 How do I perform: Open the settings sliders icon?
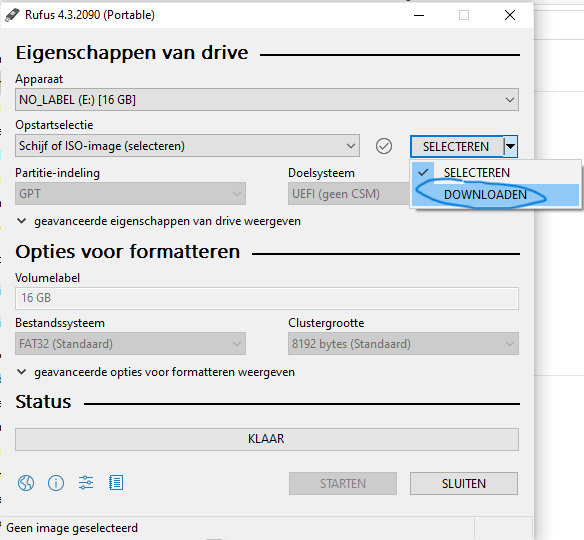pyautogui.click(x=86, y=483)
